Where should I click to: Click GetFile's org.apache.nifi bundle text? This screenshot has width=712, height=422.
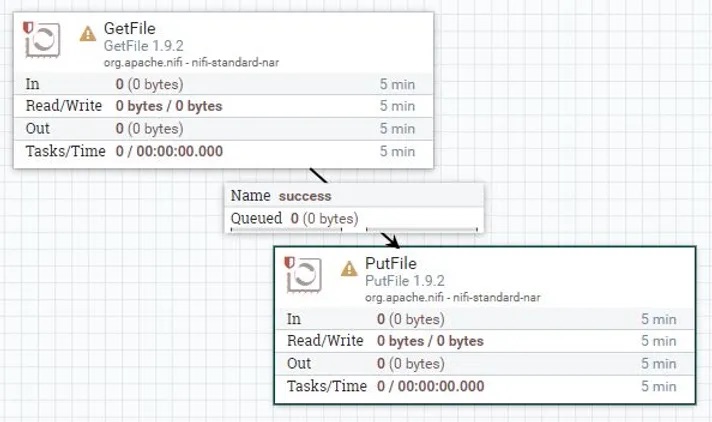point(191,63)
